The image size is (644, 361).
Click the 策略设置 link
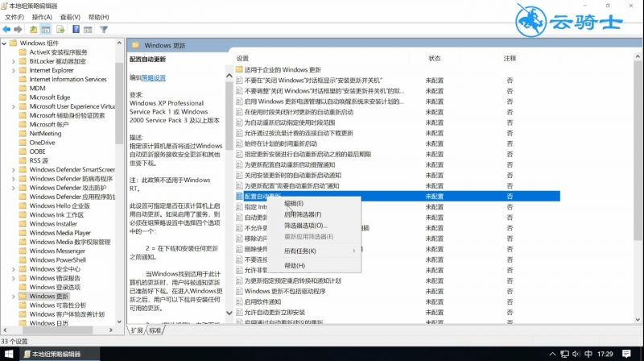(x=154, y=77)
